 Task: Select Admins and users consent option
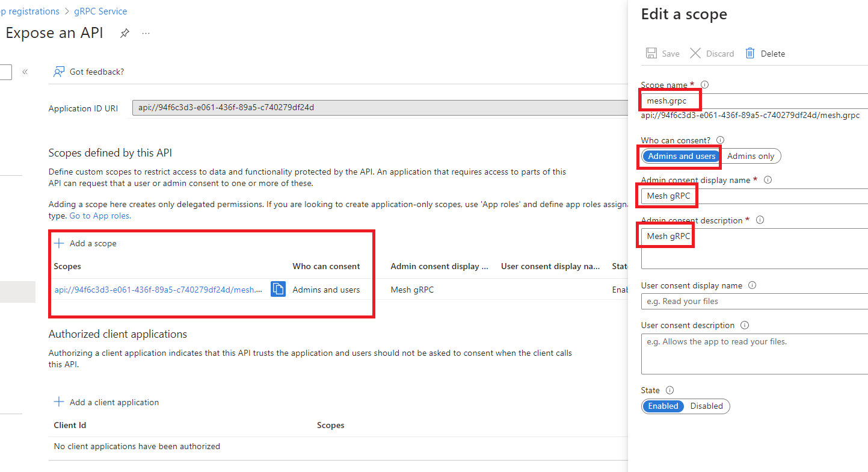[x=682, y=156]
